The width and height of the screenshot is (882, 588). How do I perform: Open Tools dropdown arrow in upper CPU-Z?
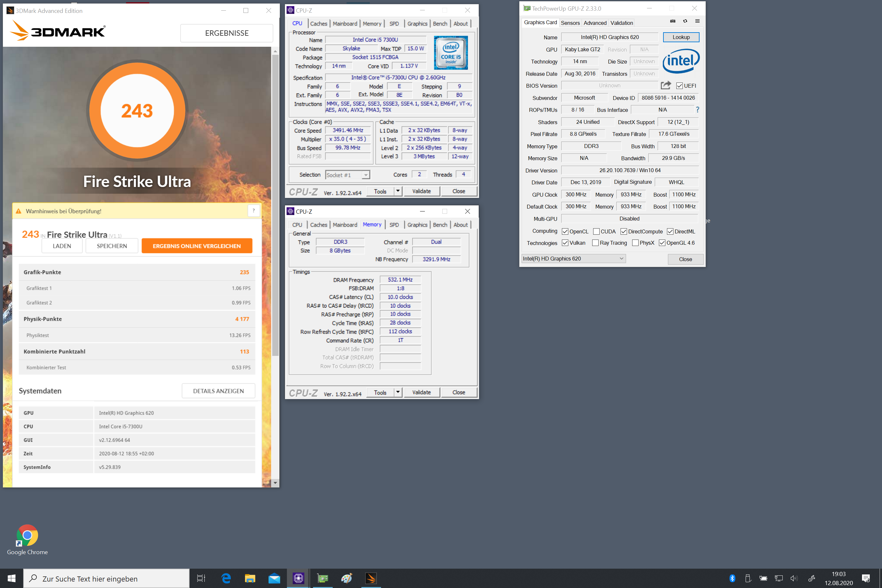tap(398, 191)
